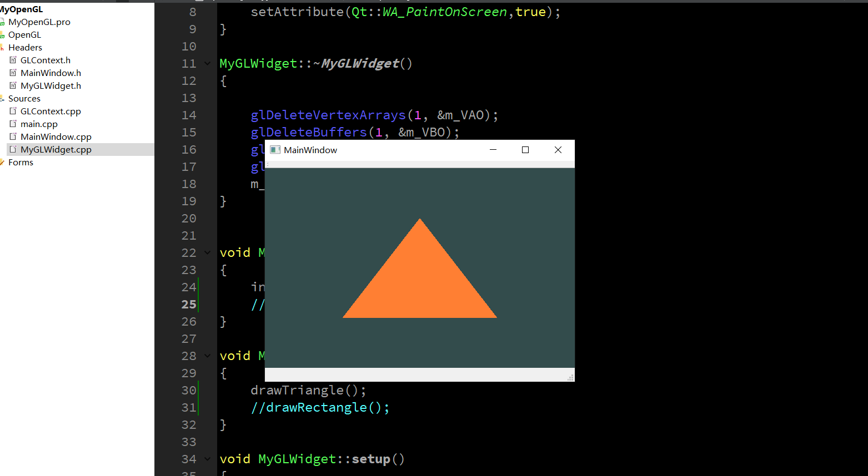Click the MainWindow app icon in title bar
This screenshot has width=868, height=476.
tap(274, 150)
